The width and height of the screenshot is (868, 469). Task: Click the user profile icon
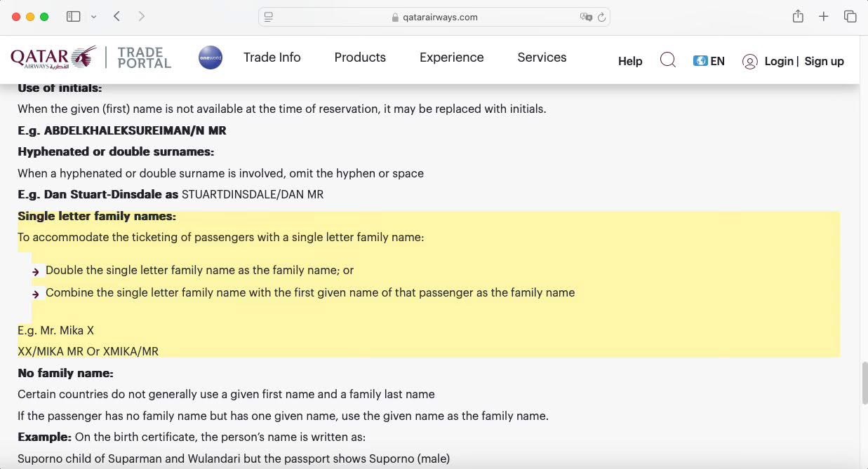point(750,62)
